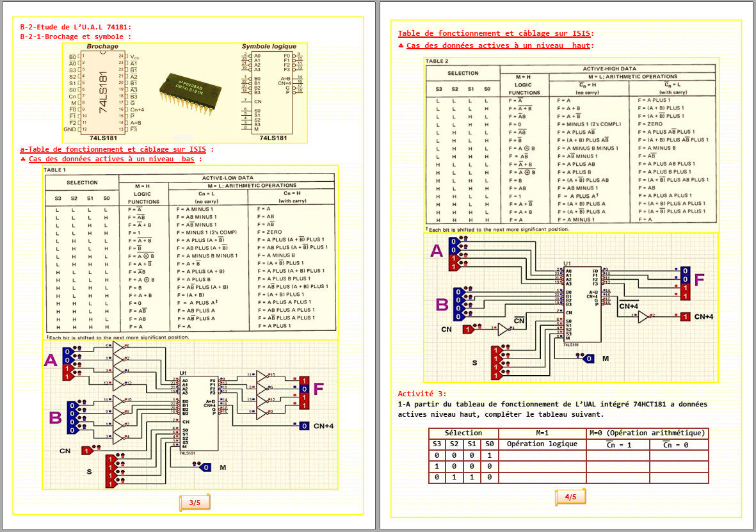Click the CN+4 inverter gate on page 4
Image resolution: width=756 pixels, height=532 pixels.
(x=643, y=316)
